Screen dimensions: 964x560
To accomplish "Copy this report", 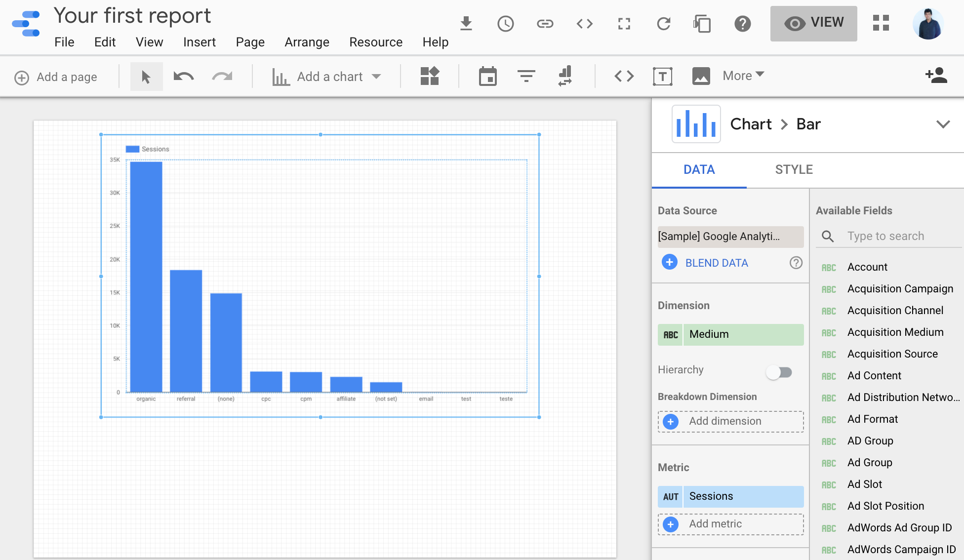I will [702, 23].
